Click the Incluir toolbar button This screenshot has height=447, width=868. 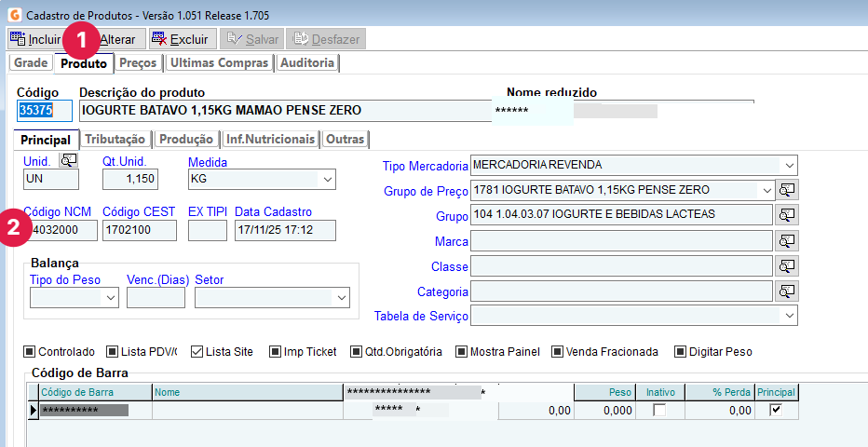click(36, 39)
